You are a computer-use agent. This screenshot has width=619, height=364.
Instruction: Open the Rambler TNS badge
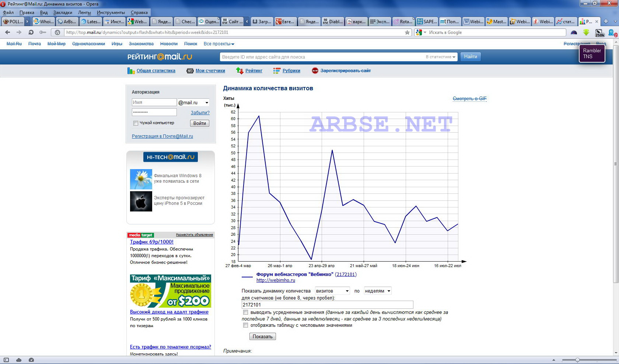tap(592, 53)
